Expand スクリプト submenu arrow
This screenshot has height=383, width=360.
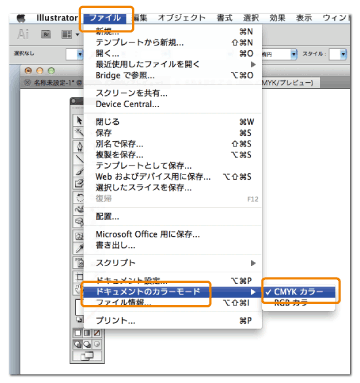253,263
